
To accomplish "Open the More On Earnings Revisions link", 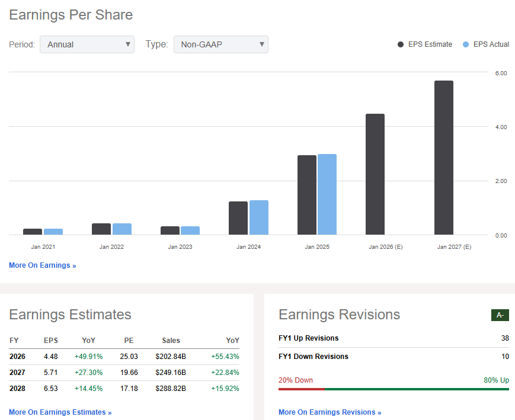I will (330, 412).
